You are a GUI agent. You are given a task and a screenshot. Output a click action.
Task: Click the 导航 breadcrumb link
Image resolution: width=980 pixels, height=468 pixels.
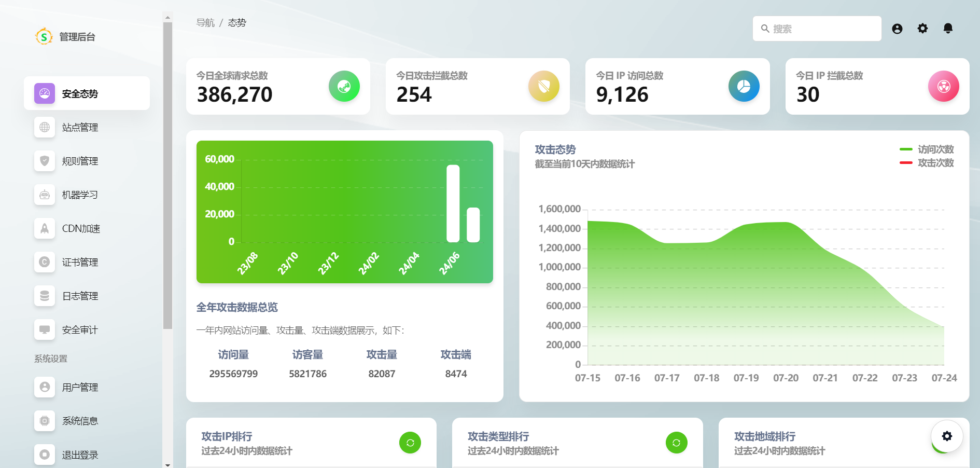(x=205, y=23)
